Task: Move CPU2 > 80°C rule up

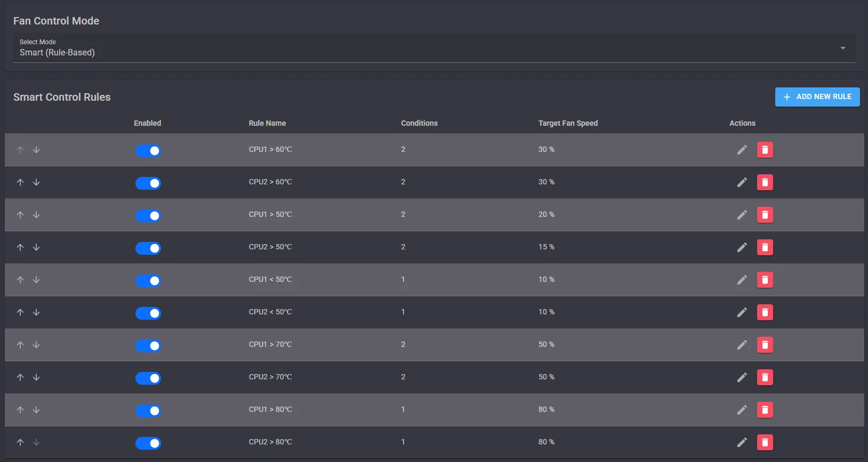Action: coord(20,442)
